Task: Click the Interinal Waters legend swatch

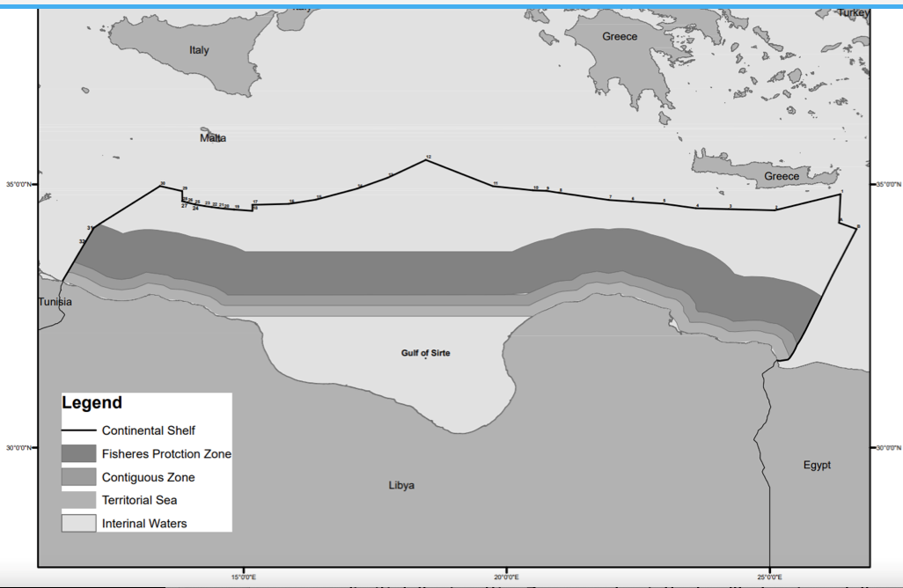Action: click(x=79, y=523)
